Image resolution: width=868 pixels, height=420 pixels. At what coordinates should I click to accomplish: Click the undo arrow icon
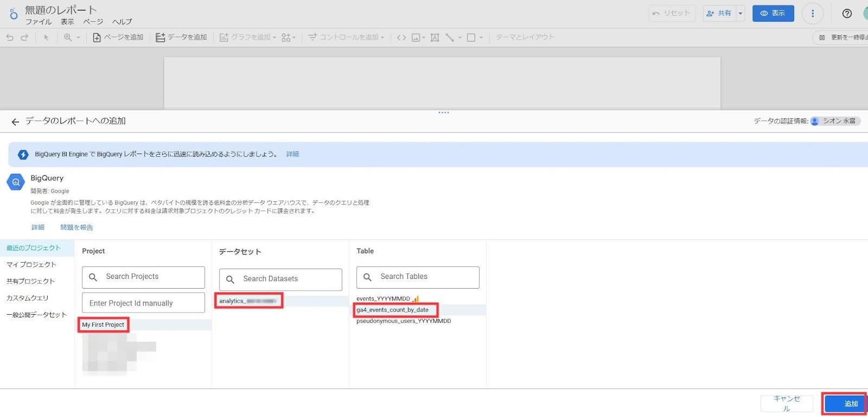pos(10,37)
